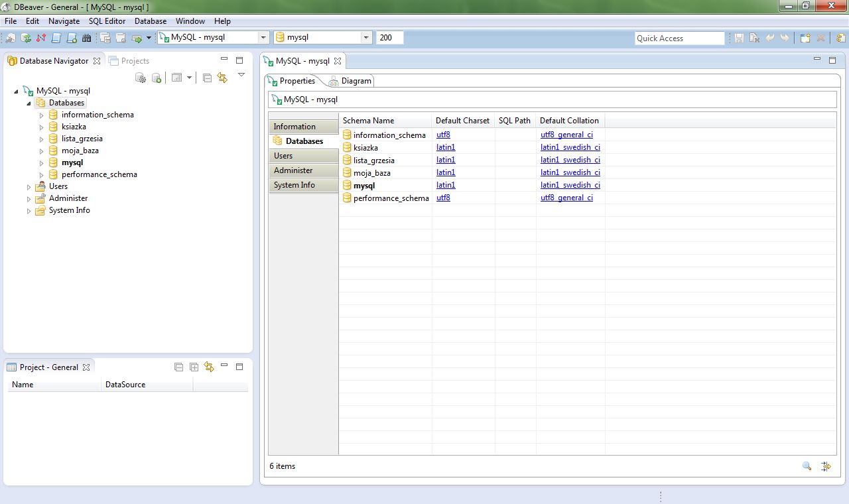Close the MySQL - mysql editor tab
Viewport: 849px width, 504px height.
tap(337, 61)
